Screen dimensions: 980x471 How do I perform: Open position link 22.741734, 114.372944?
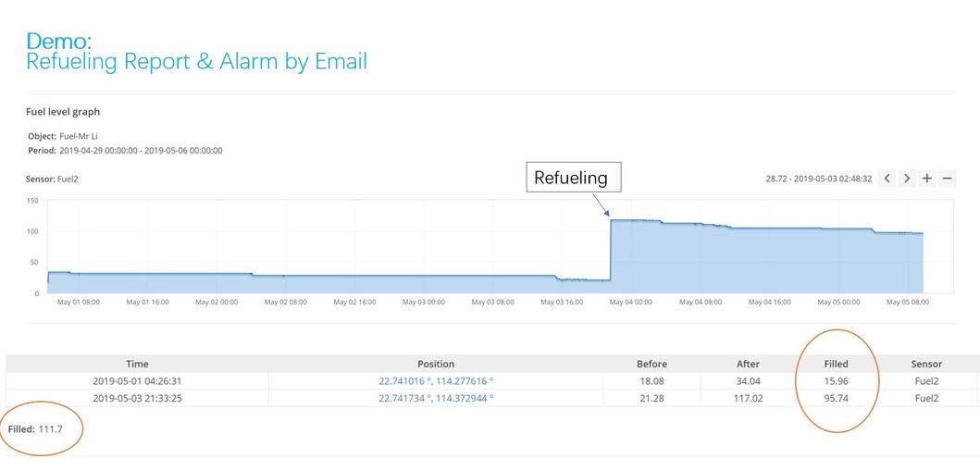tap(436, 398)
